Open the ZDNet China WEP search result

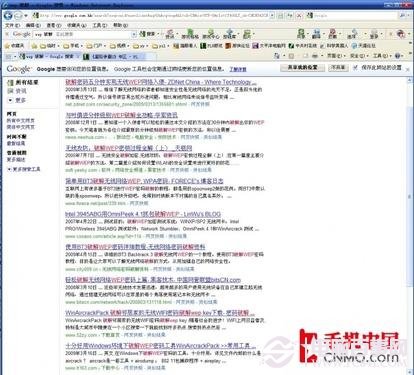coord(161,82)
